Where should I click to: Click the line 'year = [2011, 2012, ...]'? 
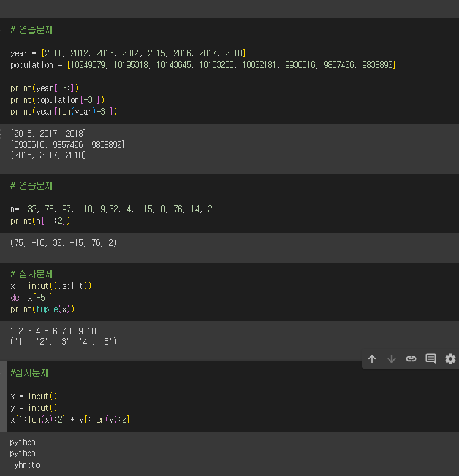pos(127,53)
